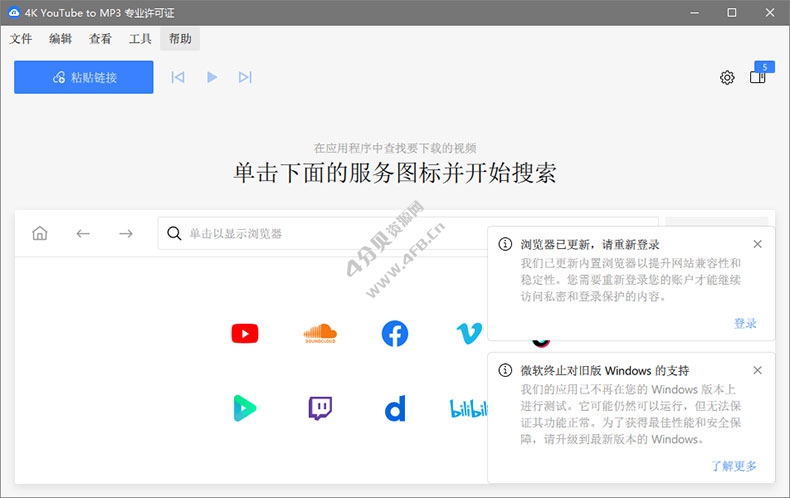Click the 粘贴链接 paste link button
790x498 pixels.
[x=84, y=77]
